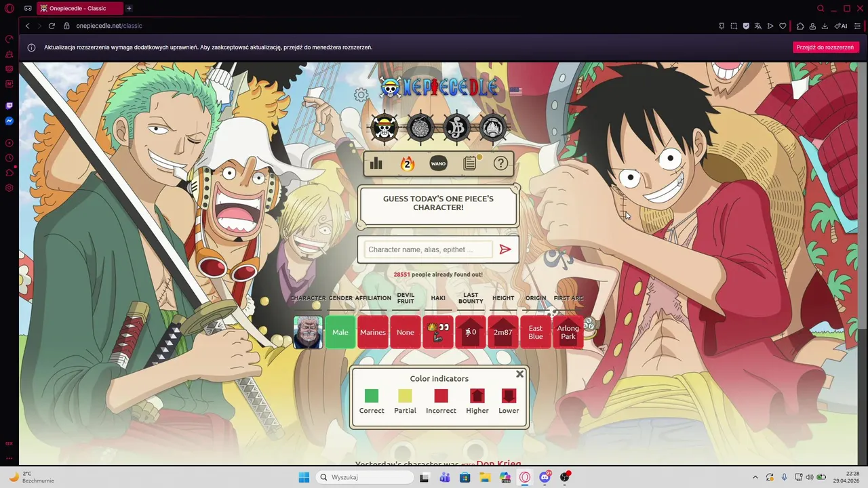Open Twitch in the sidebar

click(9, 106)
